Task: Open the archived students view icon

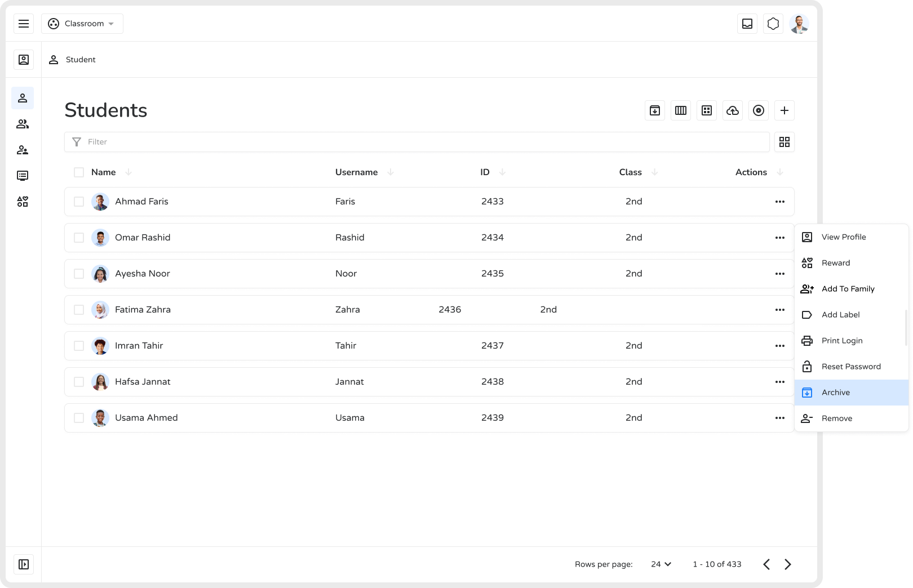Action: point(654,110)
